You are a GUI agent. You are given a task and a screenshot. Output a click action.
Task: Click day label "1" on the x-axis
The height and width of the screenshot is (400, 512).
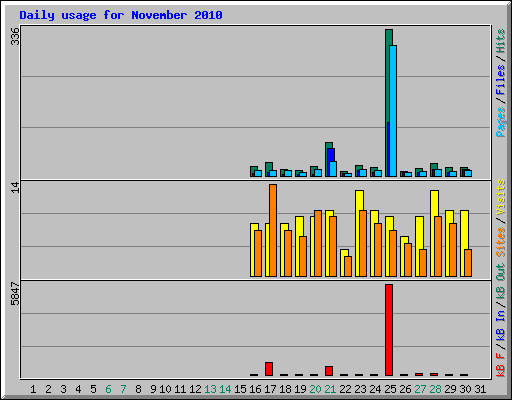point(33,389)
